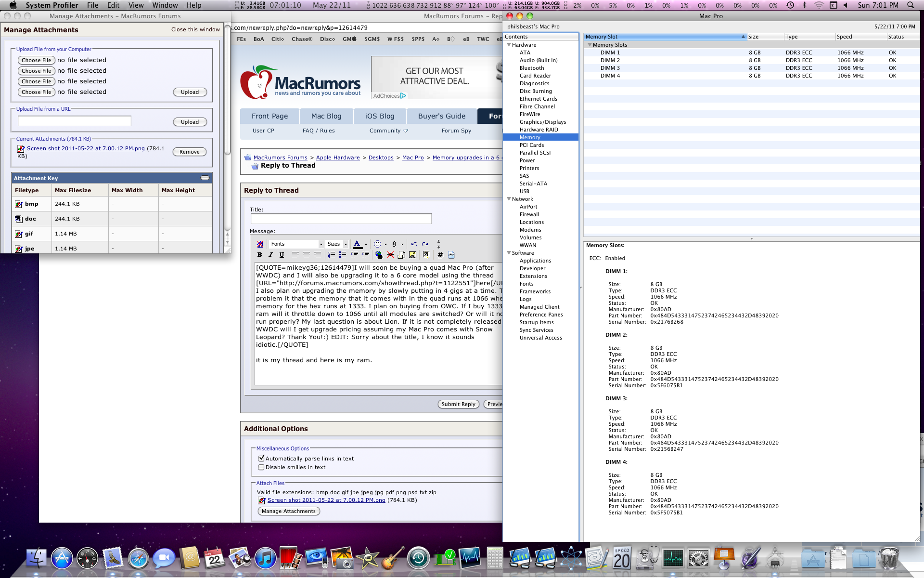Collapse the Software section in System Profiler
The height and width of the screenshot is (578, 924).
pyautogui.click(x=509, y=253)
